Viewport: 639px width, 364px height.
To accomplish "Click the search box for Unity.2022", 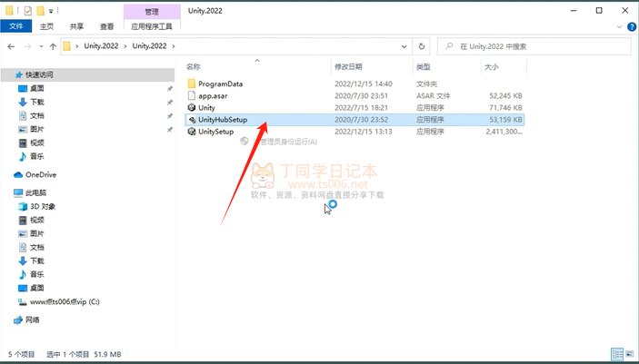I will tap(536, 45).
